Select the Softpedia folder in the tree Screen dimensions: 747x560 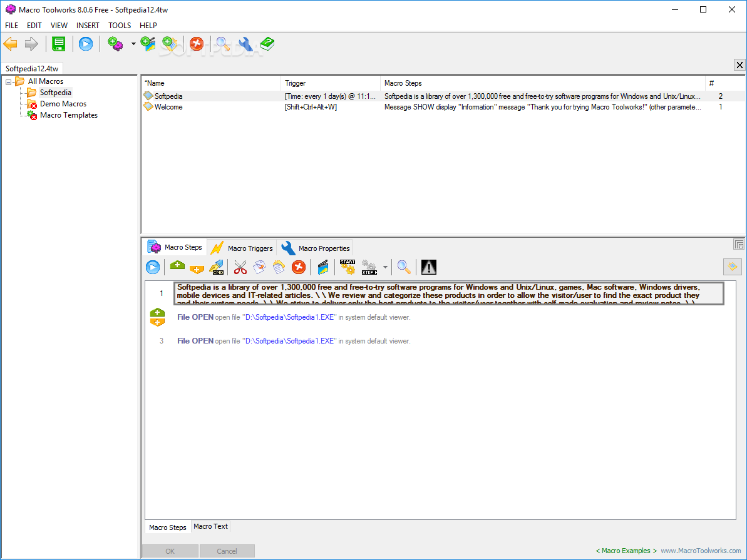tap(55, 93)
